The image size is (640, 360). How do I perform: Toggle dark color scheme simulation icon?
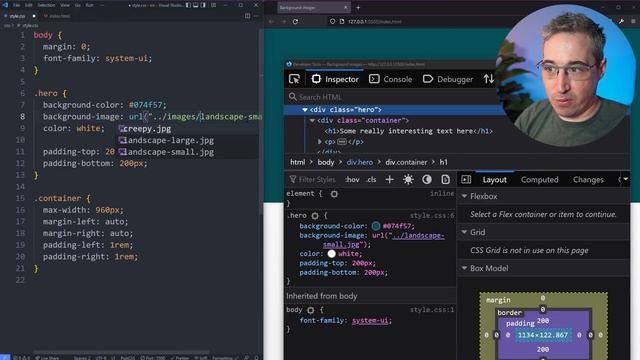[427, 180]
